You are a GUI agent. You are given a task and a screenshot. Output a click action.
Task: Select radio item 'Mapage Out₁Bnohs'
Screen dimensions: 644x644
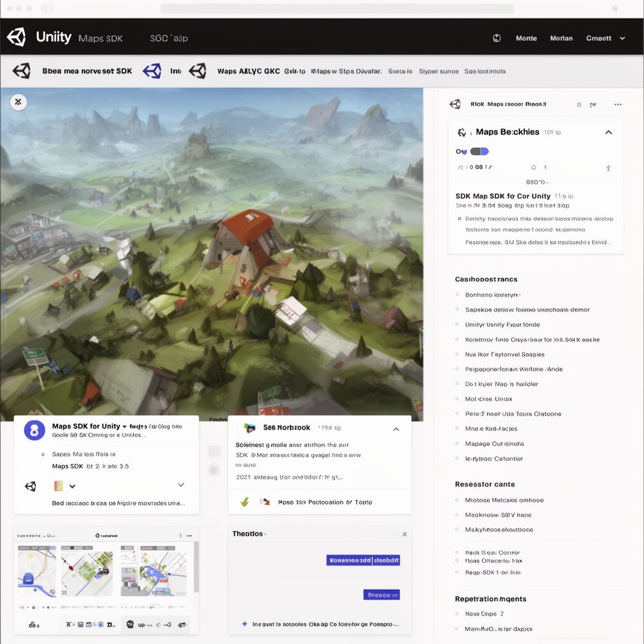[x=457, y=443]
